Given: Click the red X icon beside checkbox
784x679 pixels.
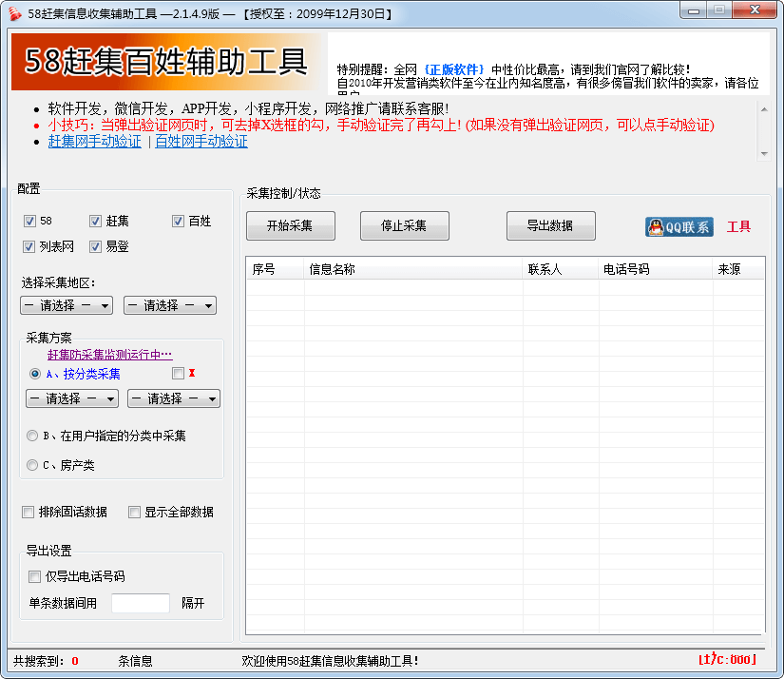Looking at the screenshot, I should pyautogui.click(x=192, y=374).
